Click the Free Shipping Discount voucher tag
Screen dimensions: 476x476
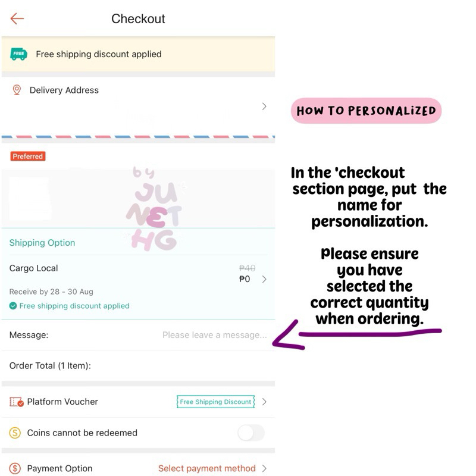tap(215, 402)
